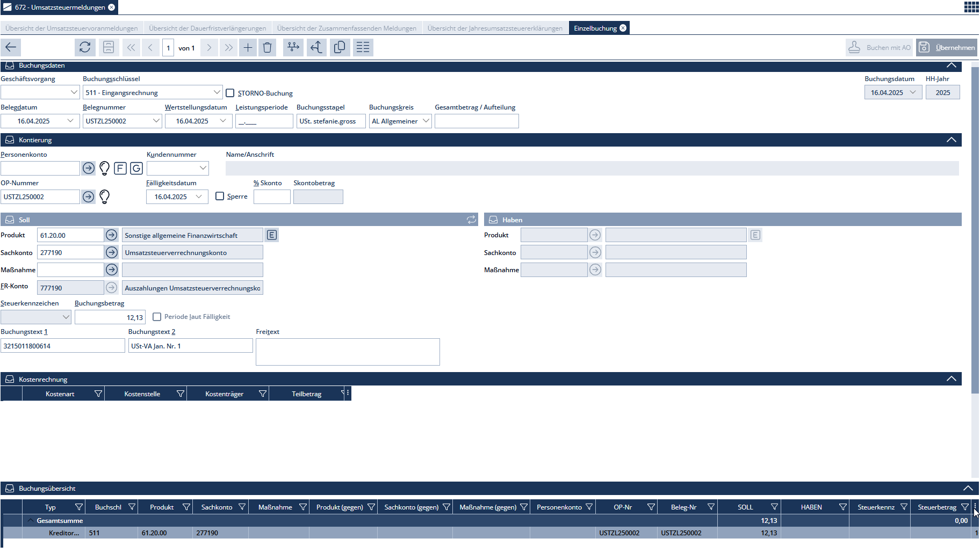Open Übersicht der Zusammenfassenden Meldungen tab
The width and height of the screenshot is (980, 553).
[347, 28]
